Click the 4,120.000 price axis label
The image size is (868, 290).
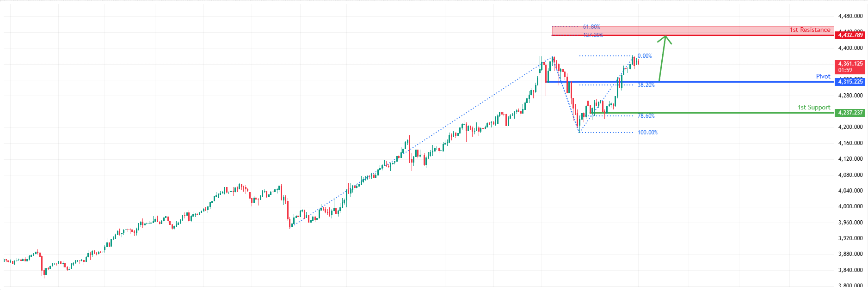coord(850,159)
